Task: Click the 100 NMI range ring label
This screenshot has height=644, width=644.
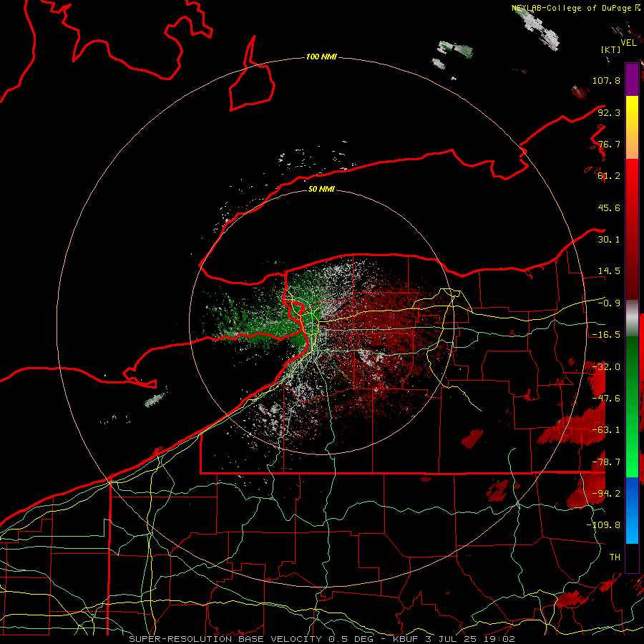Action: [321, 57]
